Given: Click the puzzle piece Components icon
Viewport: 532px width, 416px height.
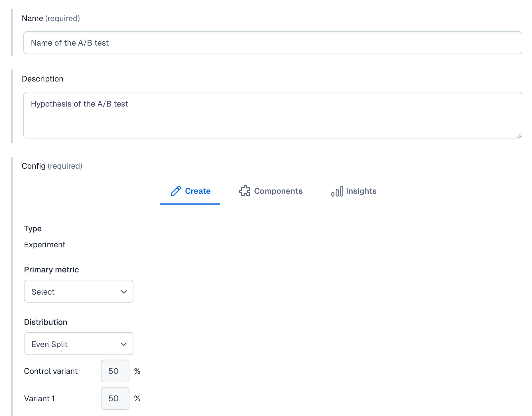Looking at the screenshot, I should [244, 191].
